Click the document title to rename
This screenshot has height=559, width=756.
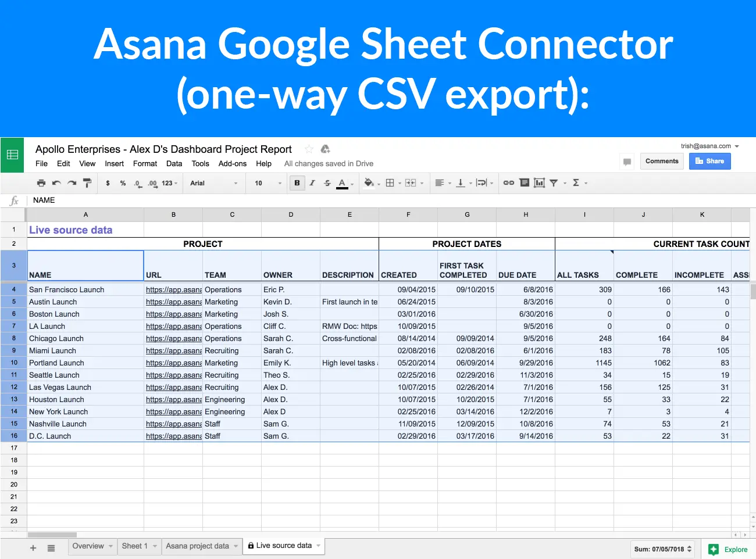point(163,149)
